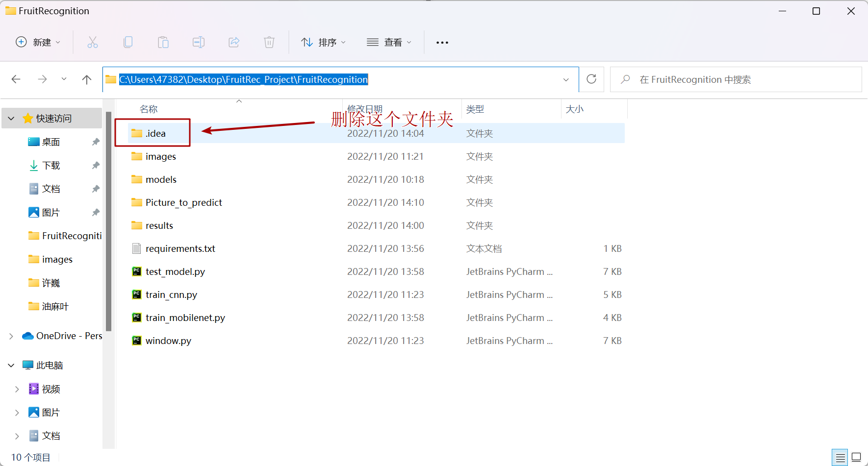Open the 排序 sort dropdown

coord(323,42)
